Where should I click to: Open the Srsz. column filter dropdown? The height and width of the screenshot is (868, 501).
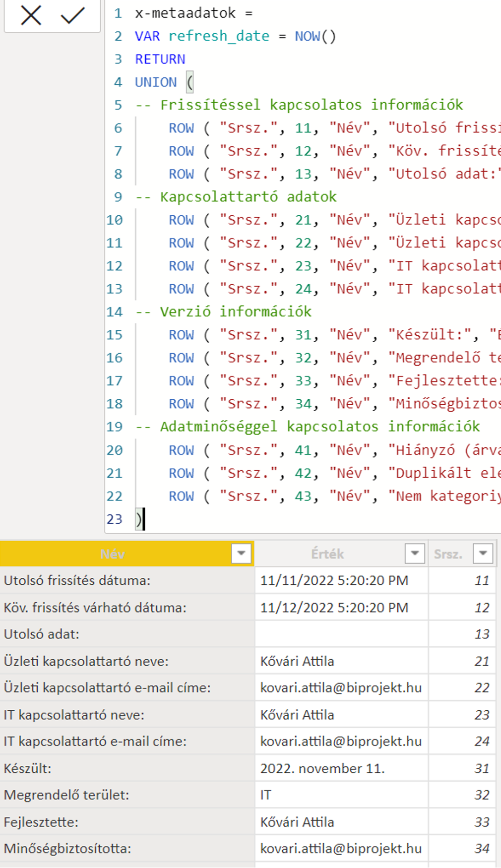483,553
